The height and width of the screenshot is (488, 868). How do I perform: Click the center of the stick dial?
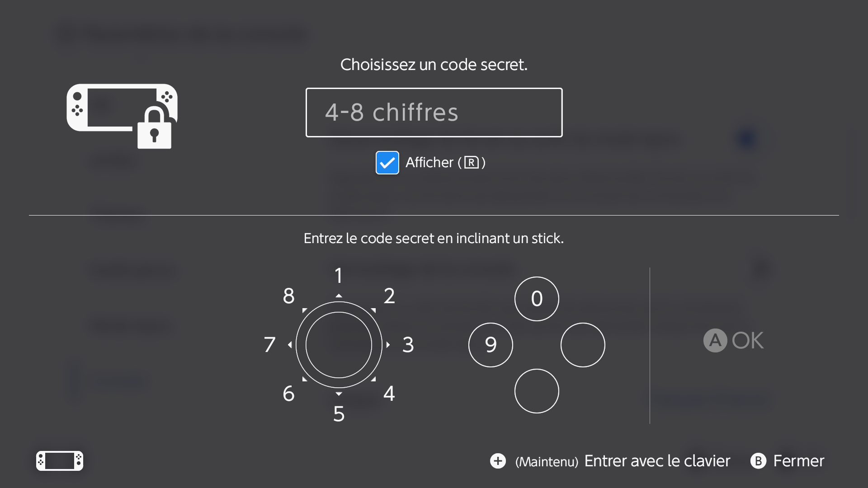[339, 345]
